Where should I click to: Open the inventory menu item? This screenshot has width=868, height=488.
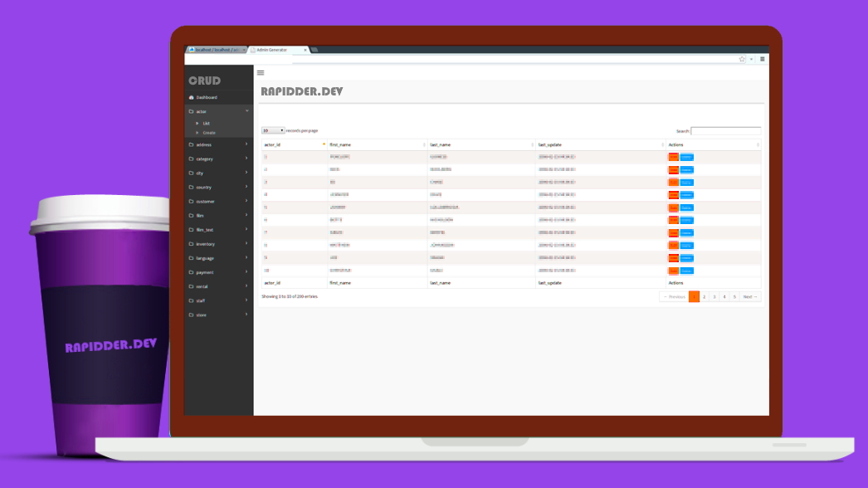pos(219,244)
